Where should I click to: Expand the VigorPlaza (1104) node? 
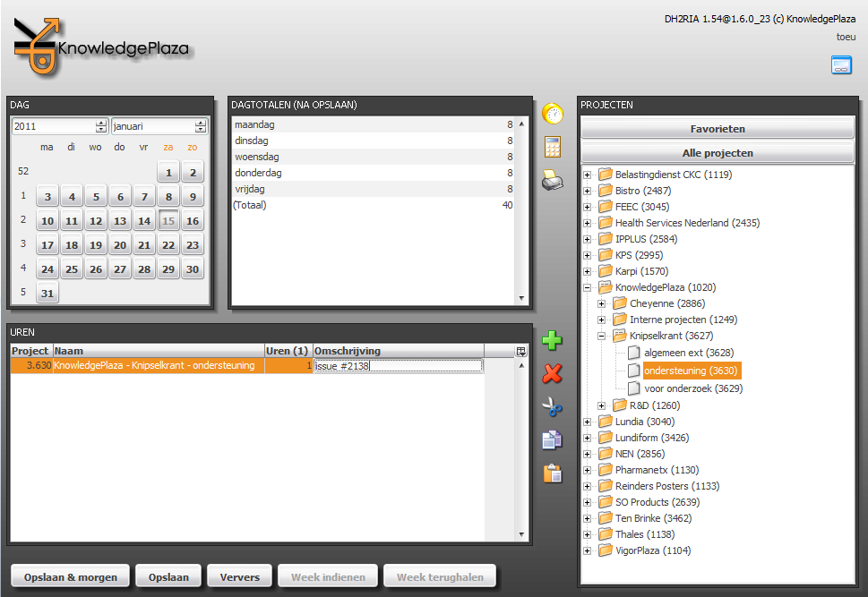(588, 550)
